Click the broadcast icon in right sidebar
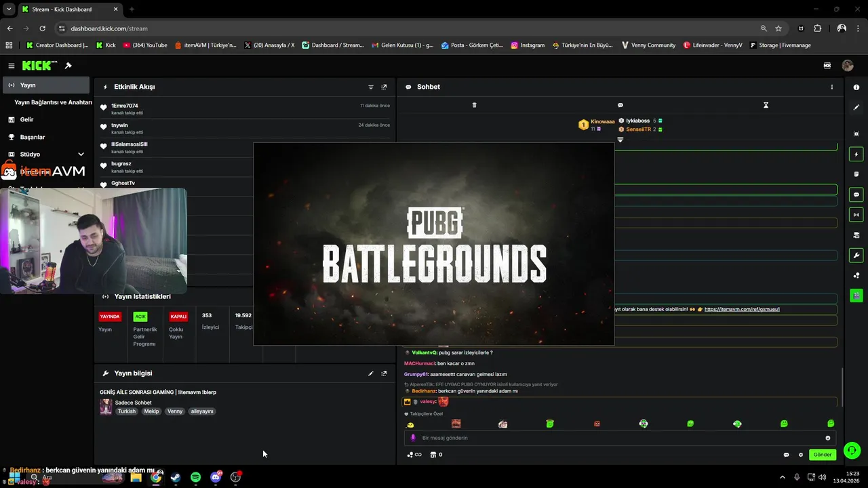The image size is (868, 488). [x=856, y=215]
